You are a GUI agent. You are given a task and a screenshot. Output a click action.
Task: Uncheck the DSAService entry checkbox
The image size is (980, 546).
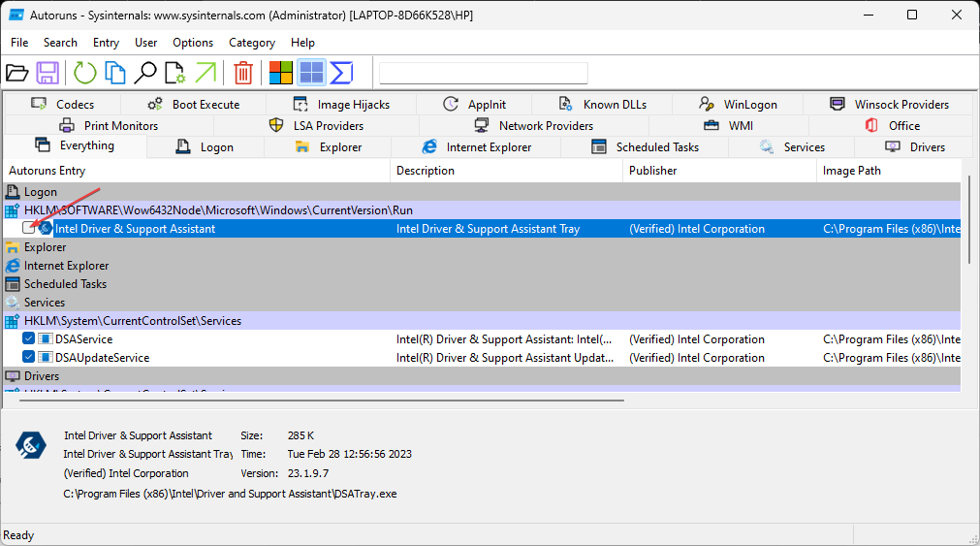click(28, 339)
